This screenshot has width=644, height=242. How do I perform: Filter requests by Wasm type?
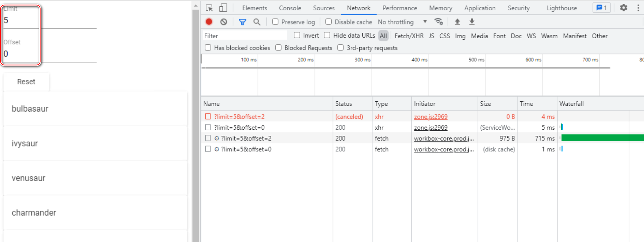point(549,36)
